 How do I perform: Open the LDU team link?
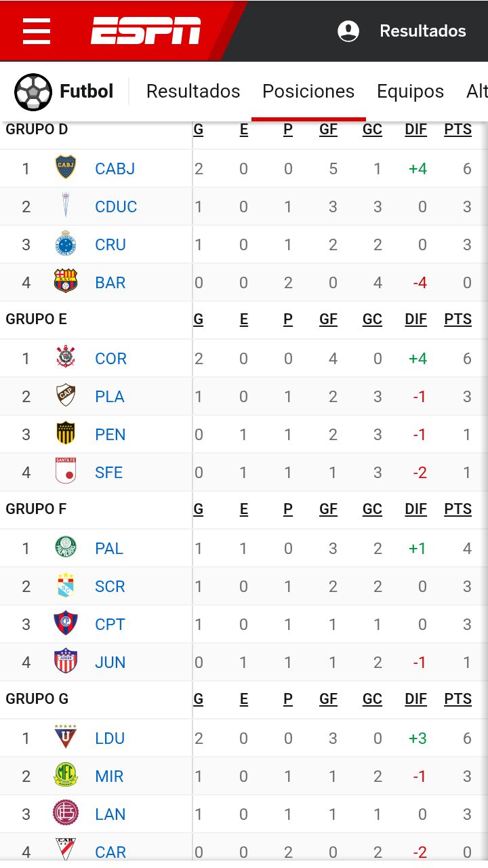coord(110,738)
